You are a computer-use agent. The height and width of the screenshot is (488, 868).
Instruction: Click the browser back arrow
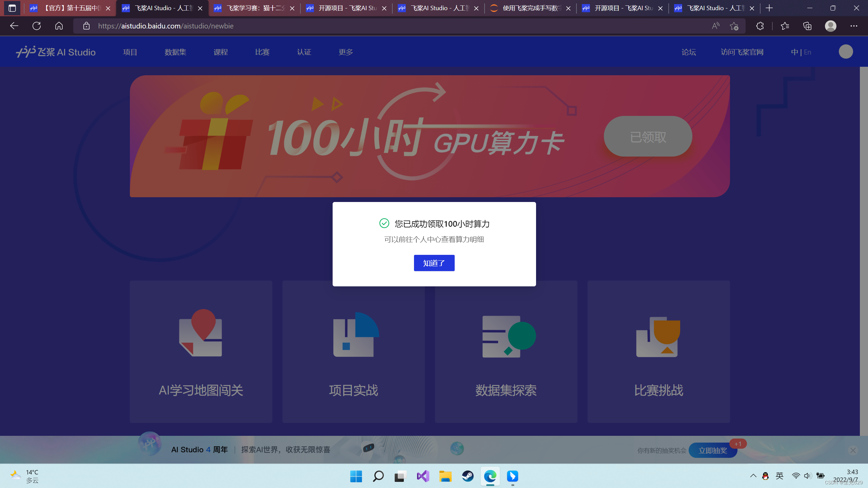pyautogui.click(x=14, y=26)
